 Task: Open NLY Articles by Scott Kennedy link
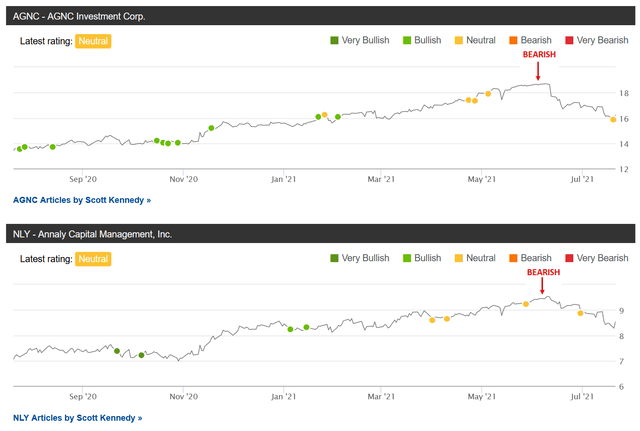coord(78,418)
